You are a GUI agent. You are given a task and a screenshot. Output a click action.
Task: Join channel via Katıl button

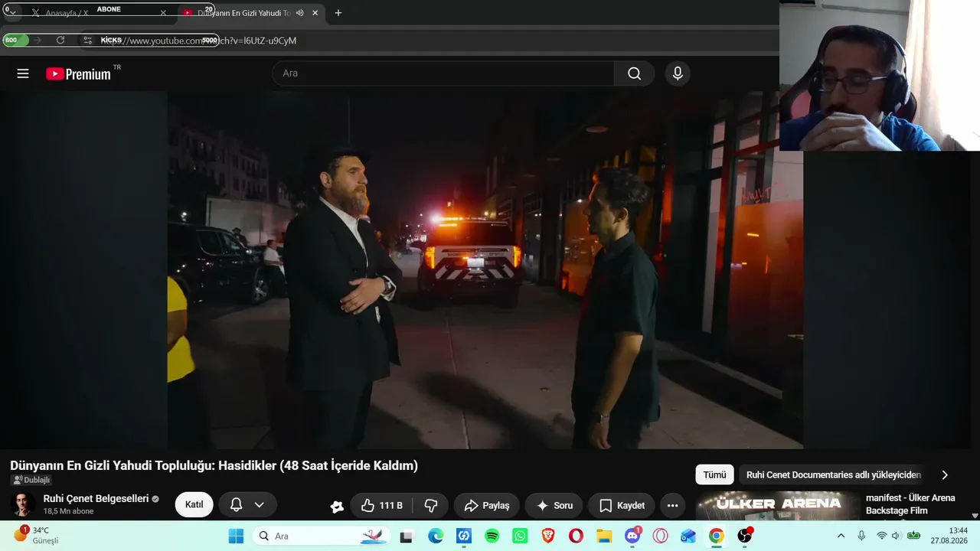(194, 505)
